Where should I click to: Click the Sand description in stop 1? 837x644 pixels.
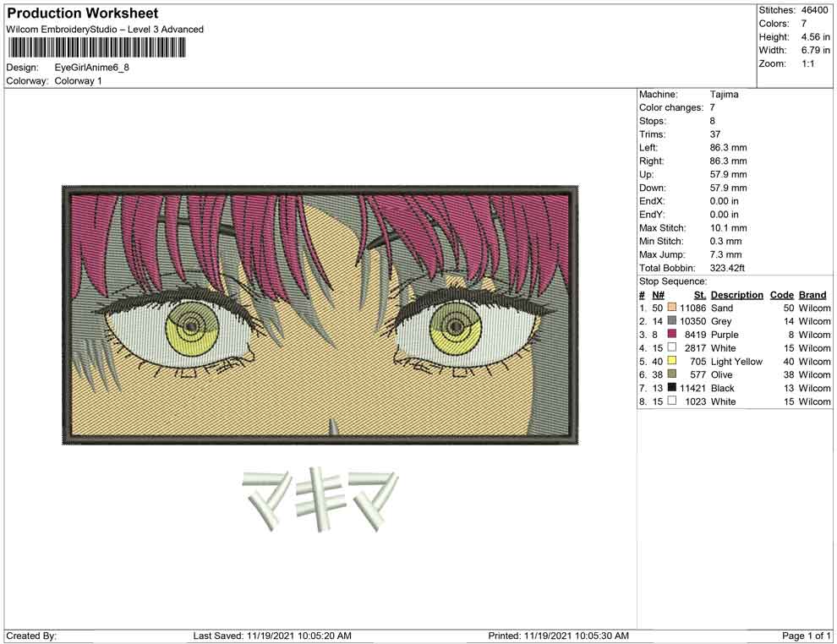(722, 308)
